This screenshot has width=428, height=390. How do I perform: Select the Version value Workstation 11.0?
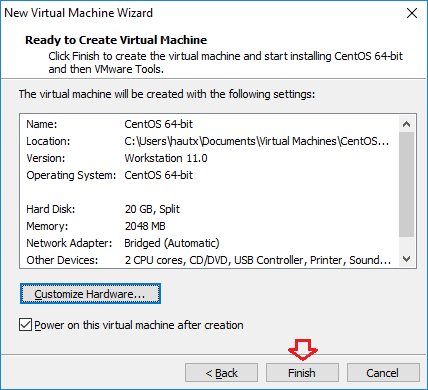[166, 158]
